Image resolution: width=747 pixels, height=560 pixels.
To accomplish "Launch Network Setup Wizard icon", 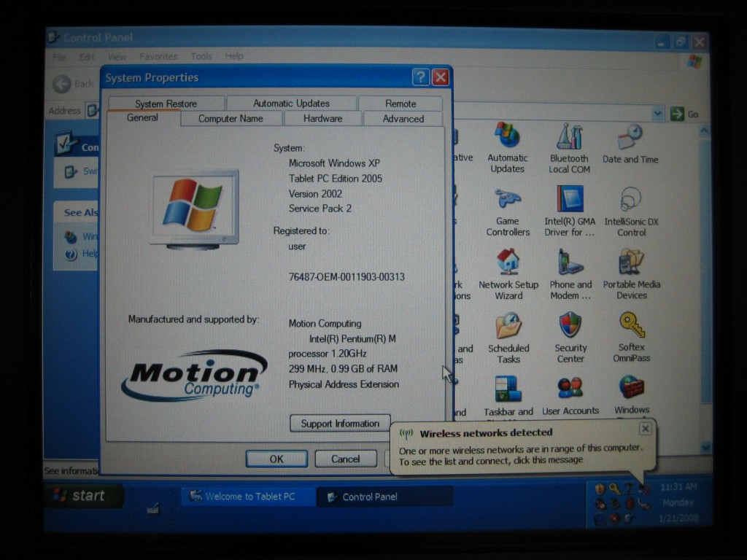I will (508, 275).
